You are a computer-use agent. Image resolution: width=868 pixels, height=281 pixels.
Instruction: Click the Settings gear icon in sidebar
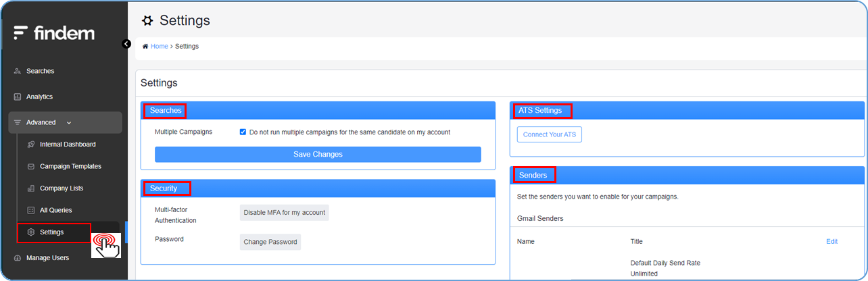coord(31,232)
